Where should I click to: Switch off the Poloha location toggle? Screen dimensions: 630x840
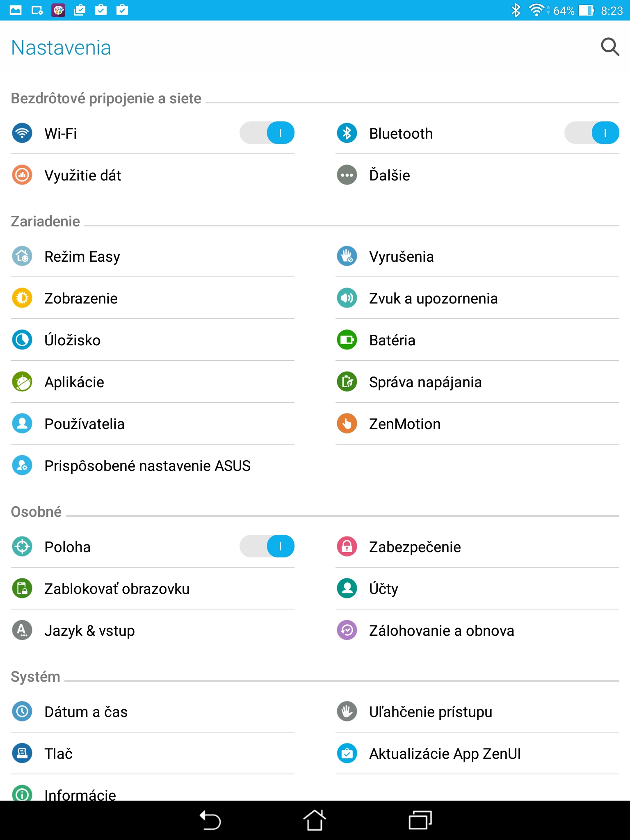[x=267, y=547]
